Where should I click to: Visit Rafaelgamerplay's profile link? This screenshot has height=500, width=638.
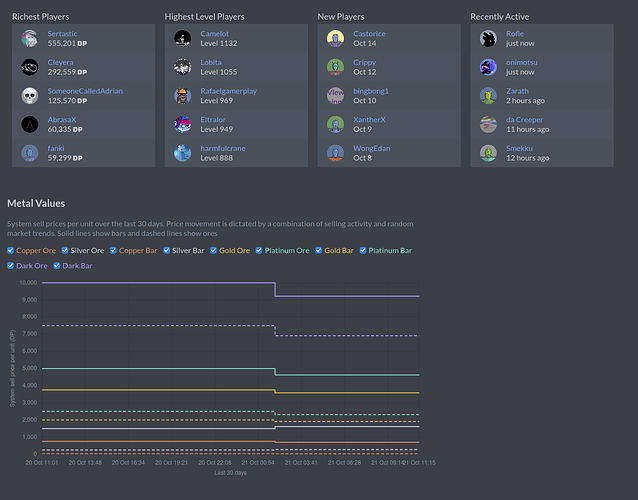coord(228,91)
